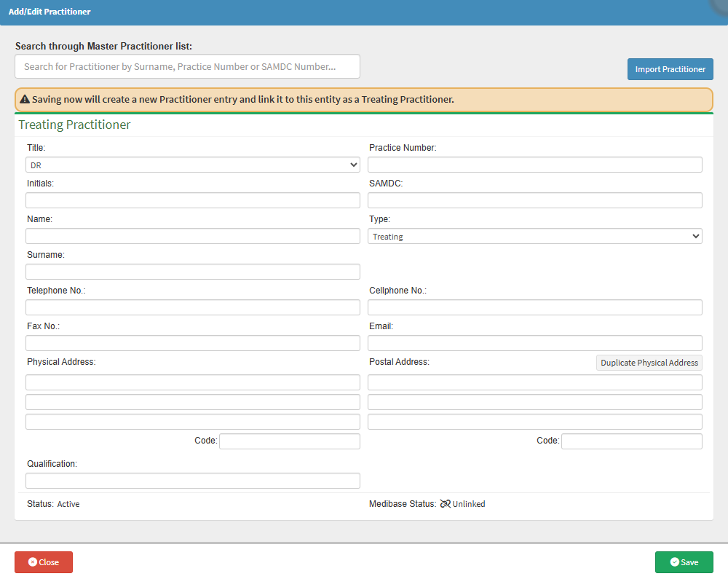Click the Surname text box
Screen dimensions: 728x579
pyautogui.click(x=193, y=272)
